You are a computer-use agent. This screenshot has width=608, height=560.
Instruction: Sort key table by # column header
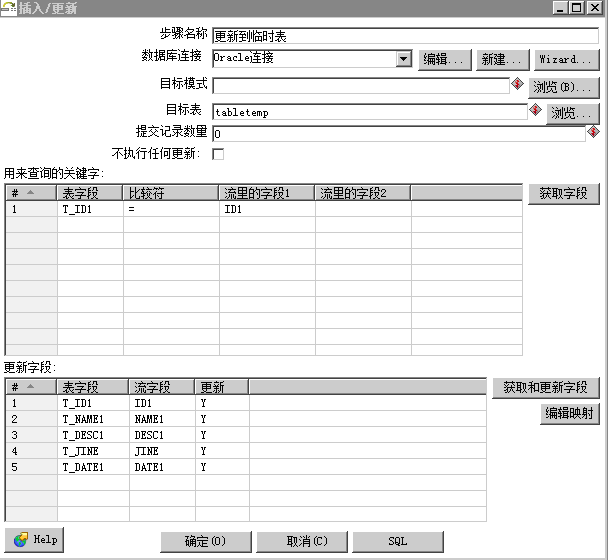(31, 193)
